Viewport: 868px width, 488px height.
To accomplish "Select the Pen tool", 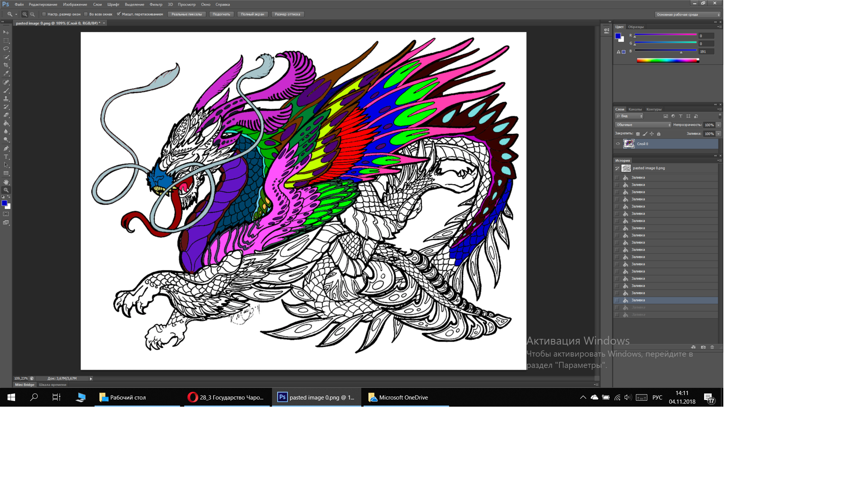I will [6, 149].
